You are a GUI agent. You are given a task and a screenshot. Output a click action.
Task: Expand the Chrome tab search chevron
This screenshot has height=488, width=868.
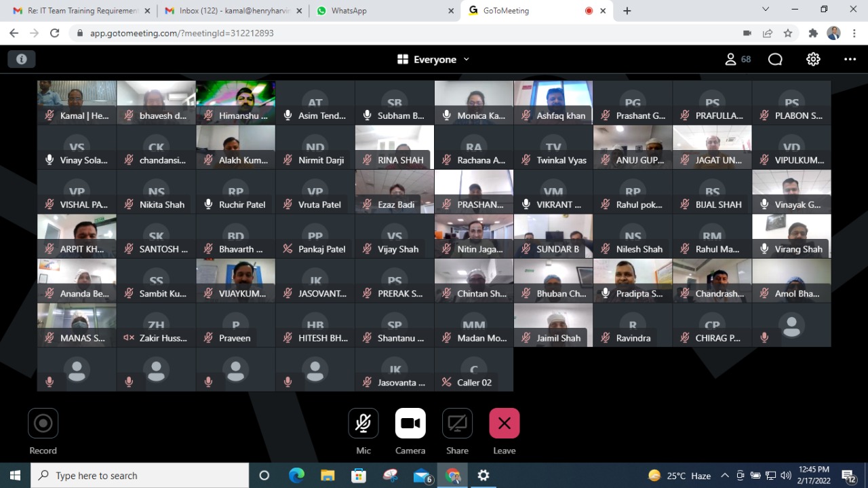point(766,10)
